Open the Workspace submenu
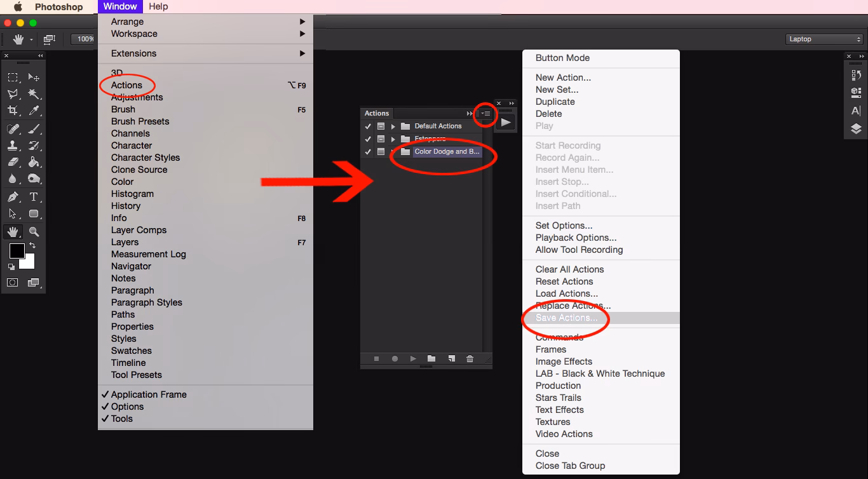Viewport: 868px width, 479px height. (205, 34)
